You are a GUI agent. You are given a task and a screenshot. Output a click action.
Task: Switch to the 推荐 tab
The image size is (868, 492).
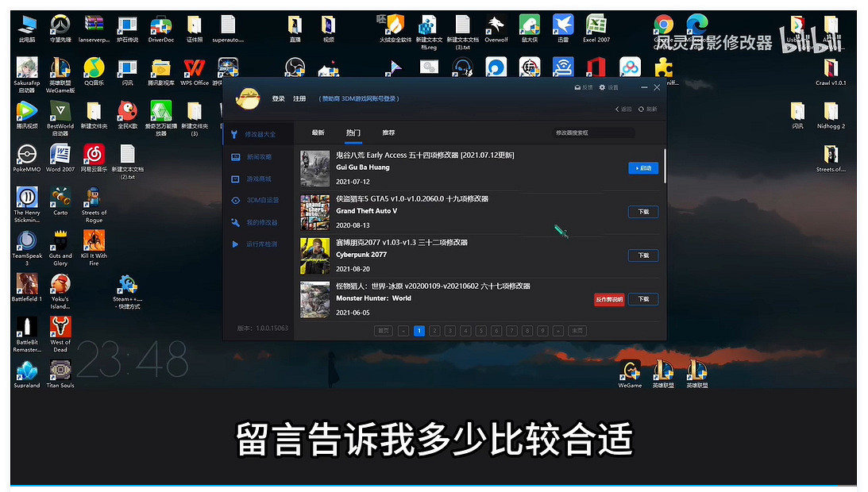coord(388,133)
